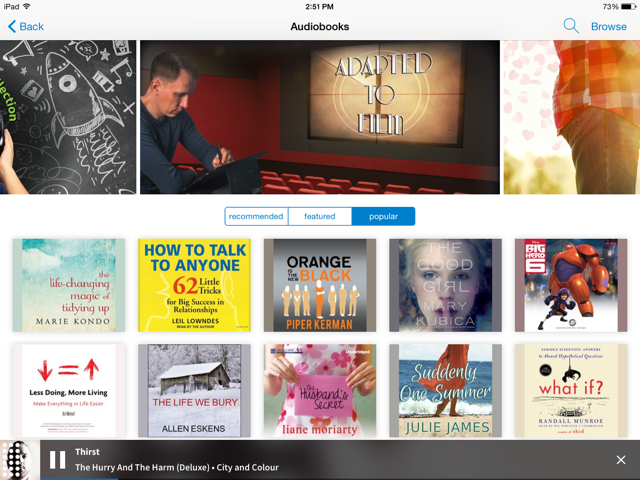Open the Big Hero 6 audiobook
Screen dimensions: 640x480
571,285
